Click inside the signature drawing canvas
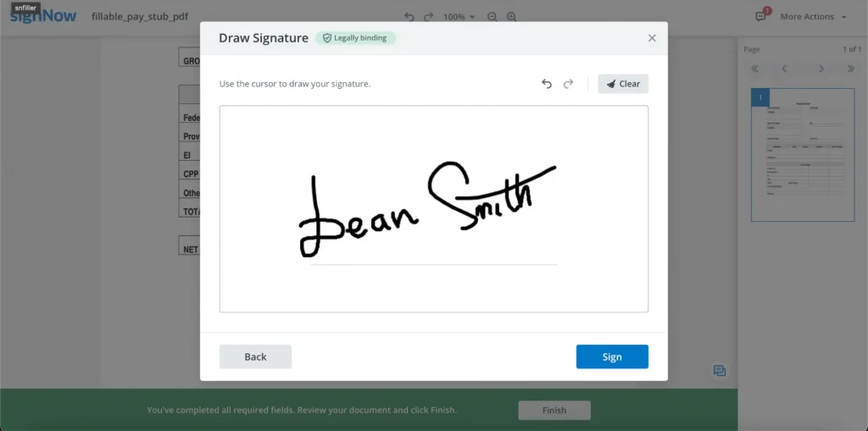Image resolution: width=868 pixels, height=431 pixels. pyautogui.click(x=433, y=288)
